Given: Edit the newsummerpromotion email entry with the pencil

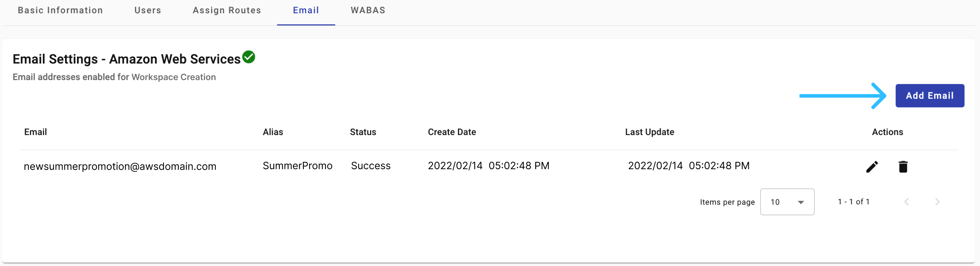Looking at the screenshot, I should pos(872,166).
